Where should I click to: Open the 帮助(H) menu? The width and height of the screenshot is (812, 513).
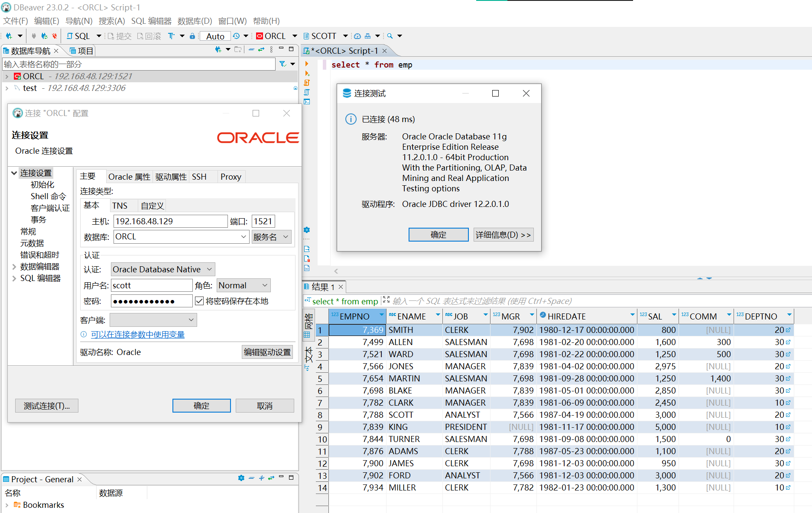[266, 21]
